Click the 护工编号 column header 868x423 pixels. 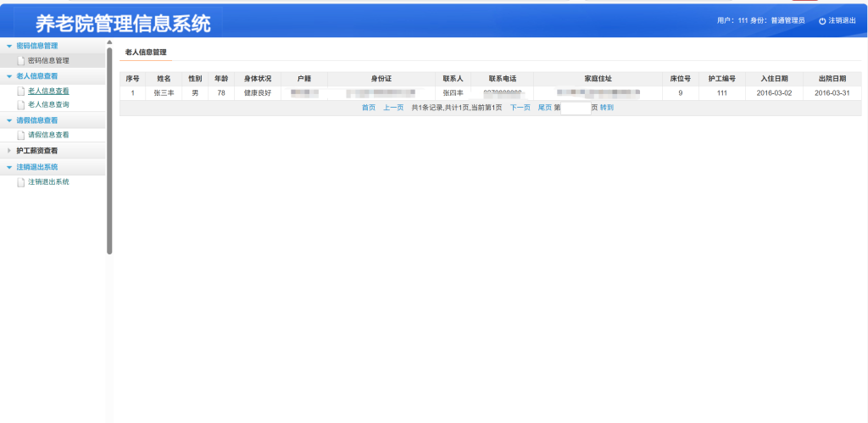[x=722, y=79]
